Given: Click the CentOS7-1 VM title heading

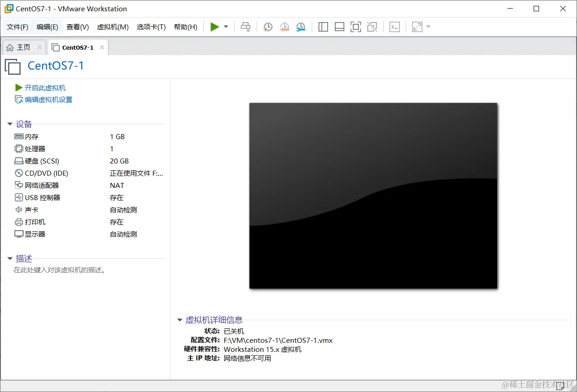Looking at the screenshot, I should click(x=56, y=65).
